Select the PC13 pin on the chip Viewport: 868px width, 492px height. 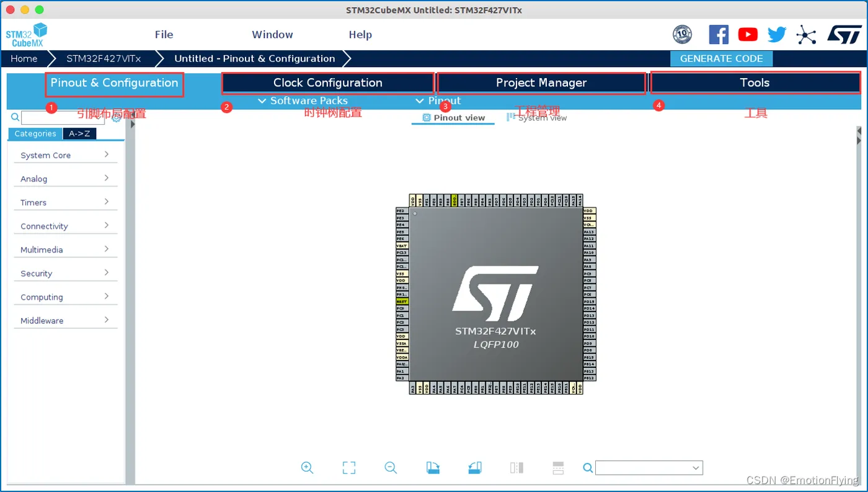(402, 253)
